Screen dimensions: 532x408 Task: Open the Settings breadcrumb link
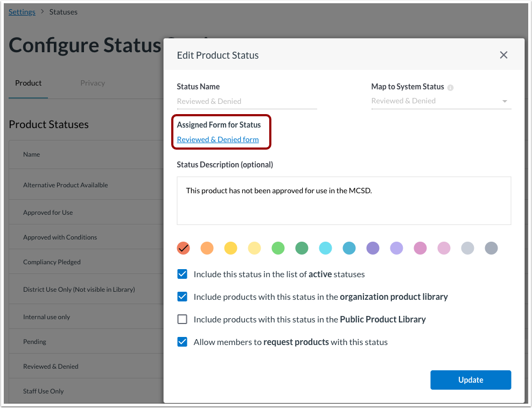point(22,11)
